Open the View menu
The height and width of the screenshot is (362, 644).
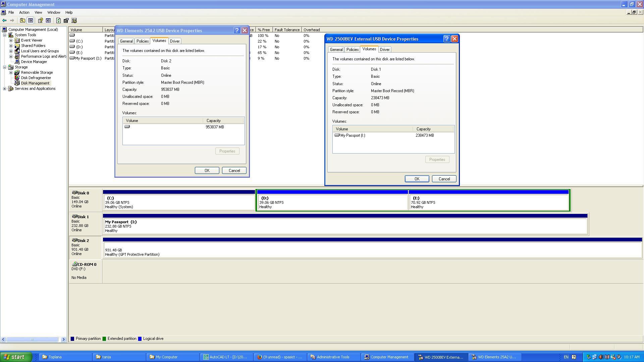click(x=38, y=12)
